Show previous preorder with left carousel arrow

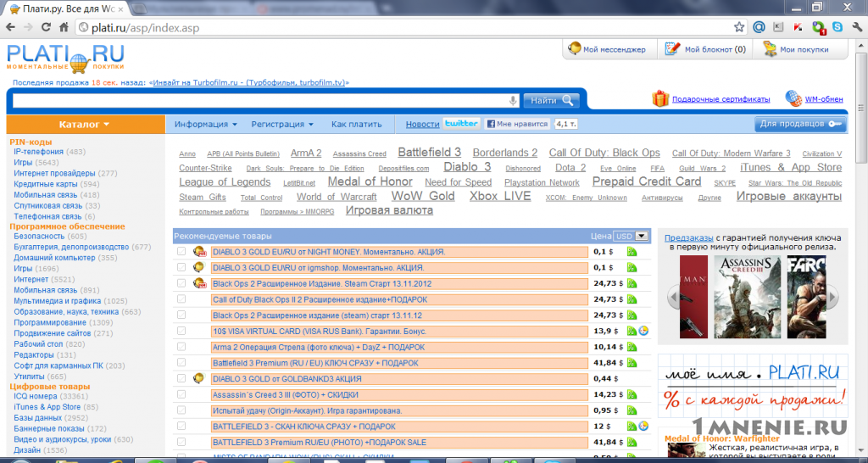pyautogui.click(x=673, y=297)
